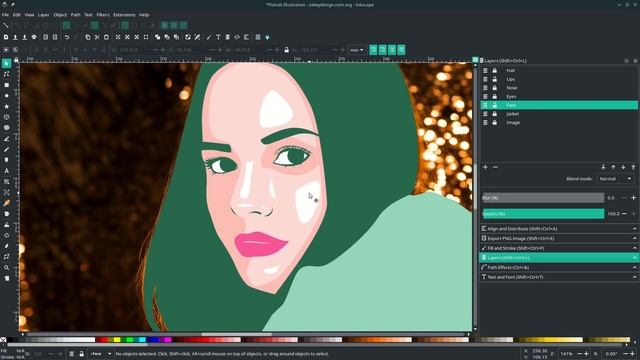640x360 pixels.
Task: Increase Blur with the plus button
Action: click(x=633, y=198)
